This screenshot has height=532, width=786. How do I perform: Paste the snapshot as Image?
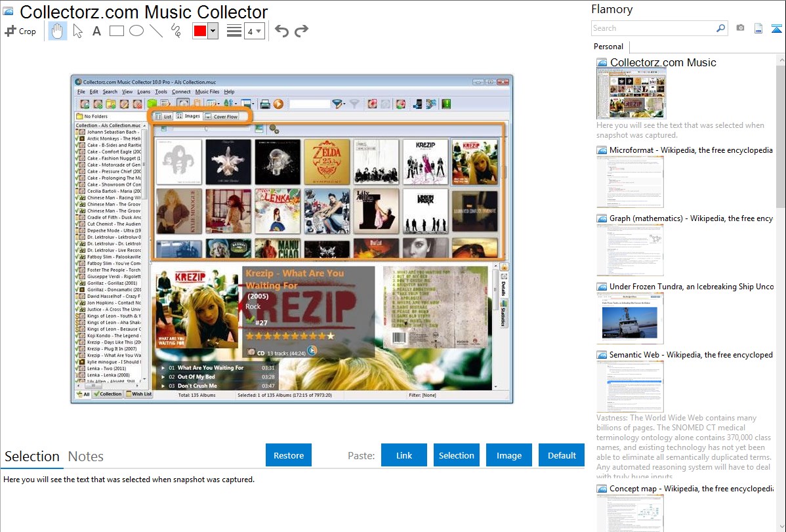508,455
